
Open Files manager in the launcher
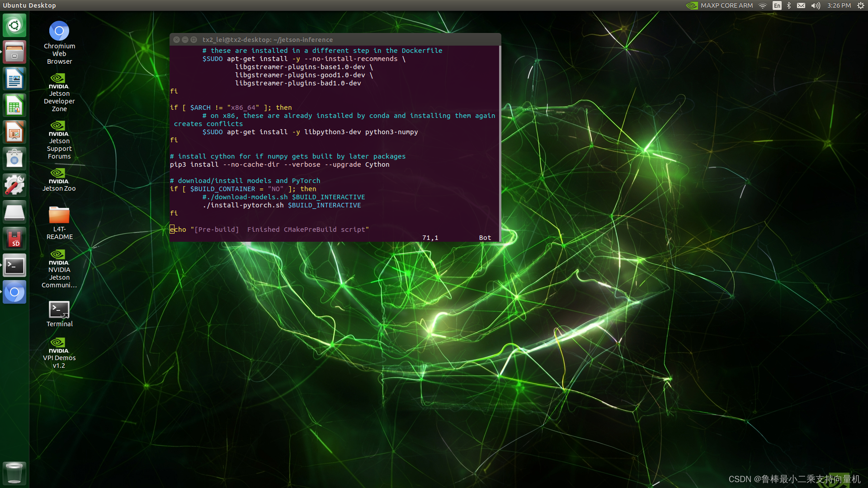[14, 52]
